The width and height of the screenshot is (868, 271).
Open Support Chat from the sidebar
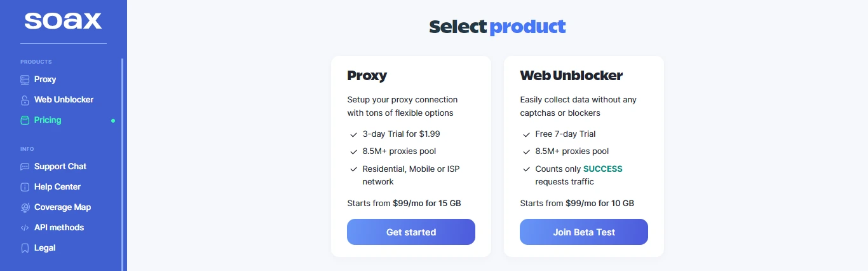60,167
